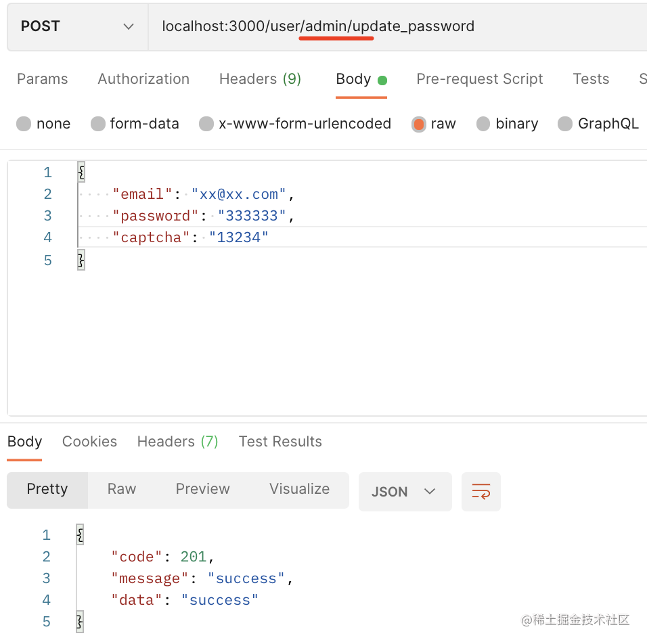Click the request URL input field

pos(393,26)
